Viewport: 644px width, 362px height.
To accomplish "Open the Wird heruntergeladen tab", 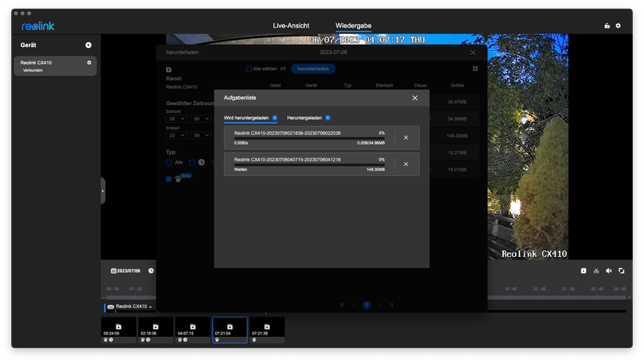I will [250, 118].
